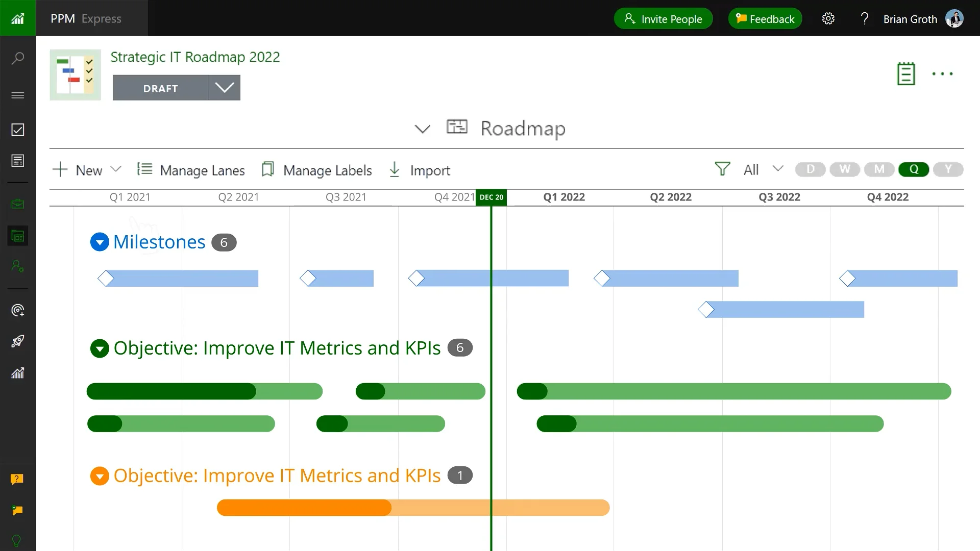Open the help question mark icon
This screenshot has height=551, width=980.
tap(864, 19)
